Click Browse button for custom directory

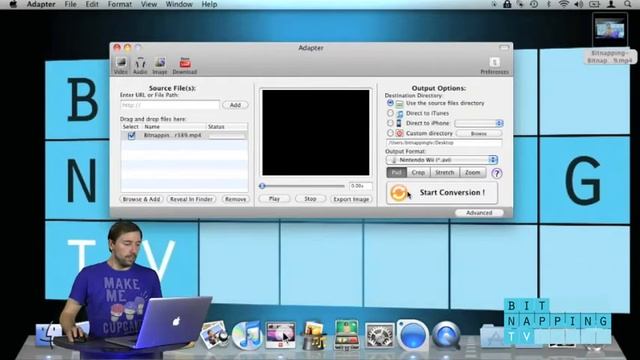[479, 133]
